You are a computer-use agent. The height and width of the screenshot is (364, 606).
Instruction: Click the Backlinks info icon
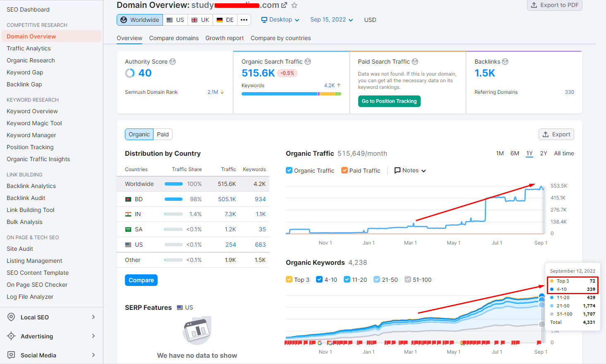505,62
